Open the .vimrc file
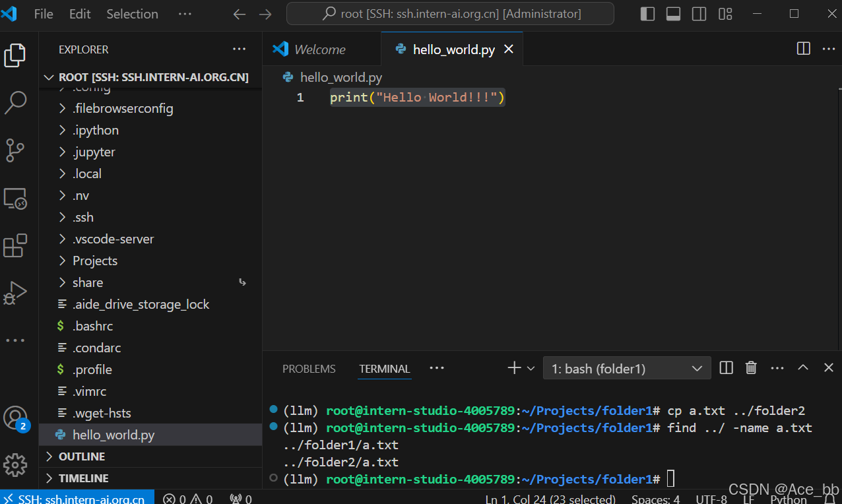Viewport: 842px width, 504px height. 150,391
